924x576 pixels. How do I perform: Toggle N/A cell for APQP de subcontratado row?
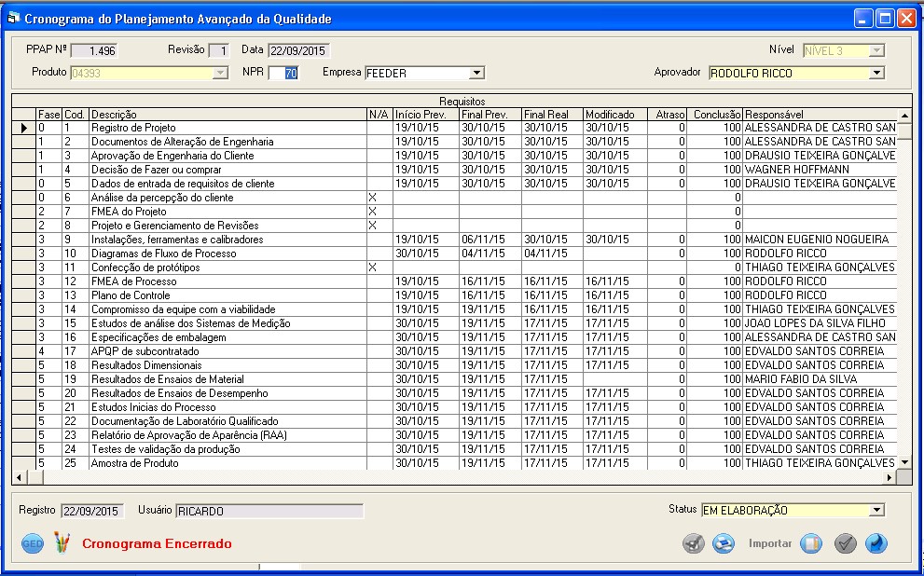tap(379, 351)
